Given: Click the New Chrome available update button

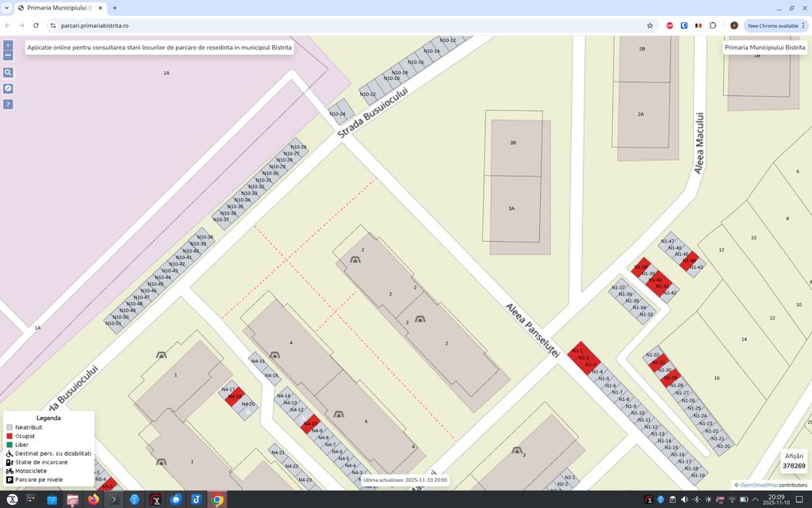Looking at the screenshot, I should tap(773, 25).
